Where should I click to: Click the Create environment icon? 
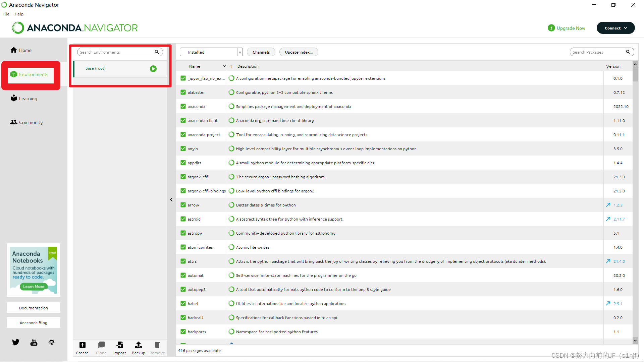point(82,346)
